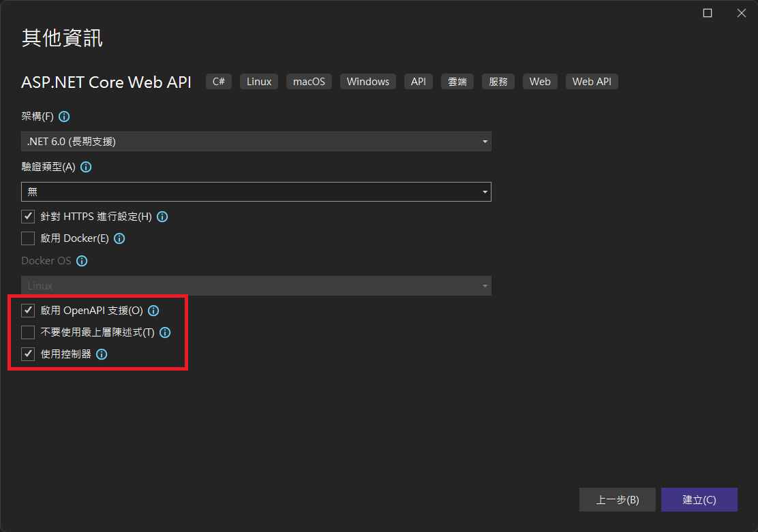Click the info icon next to 架構(F)

point(64,116)
